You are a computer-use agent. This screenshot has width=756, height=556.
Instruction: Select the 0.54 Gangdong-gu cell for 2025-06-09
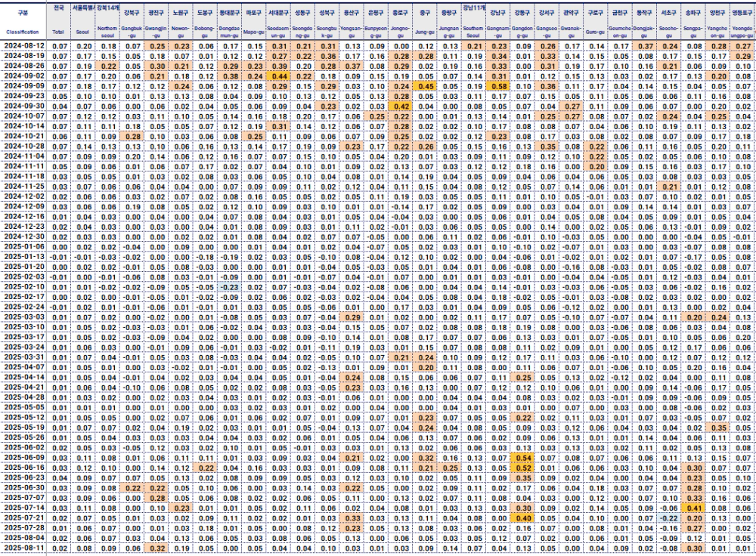pos(522,458)
